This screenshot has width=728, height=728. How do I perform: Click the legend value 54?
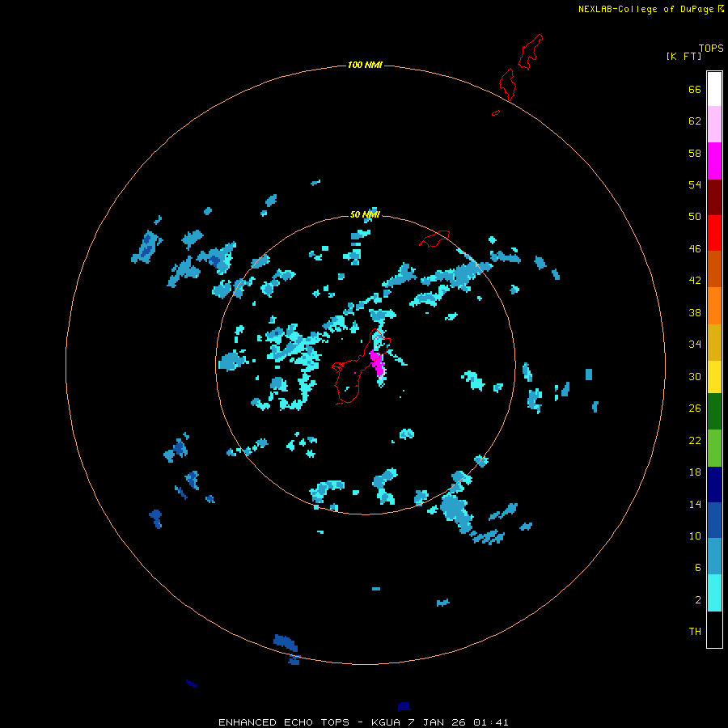[x=695, y=184]
